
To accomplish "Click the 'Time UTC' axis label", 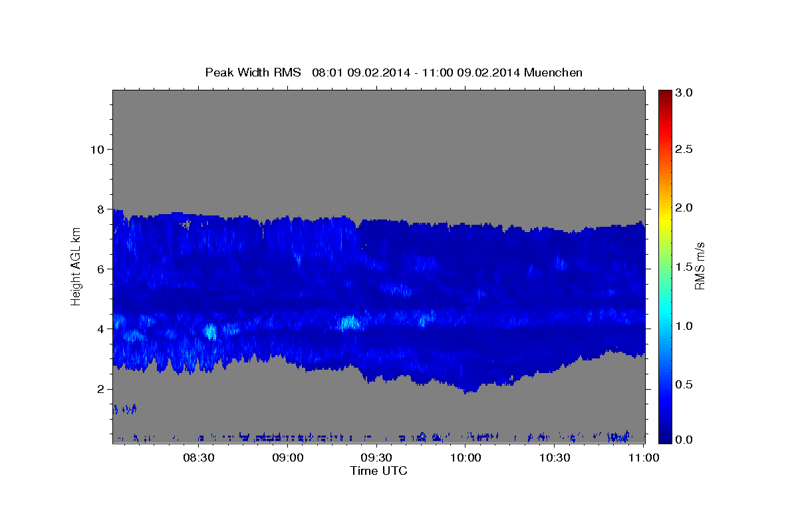I will (x=378, y=471).
